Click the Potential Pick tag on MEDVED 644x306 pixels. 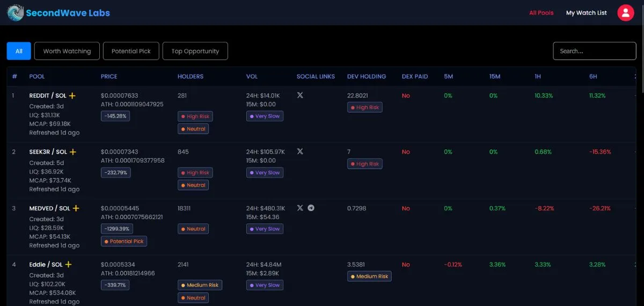point(124,242)
